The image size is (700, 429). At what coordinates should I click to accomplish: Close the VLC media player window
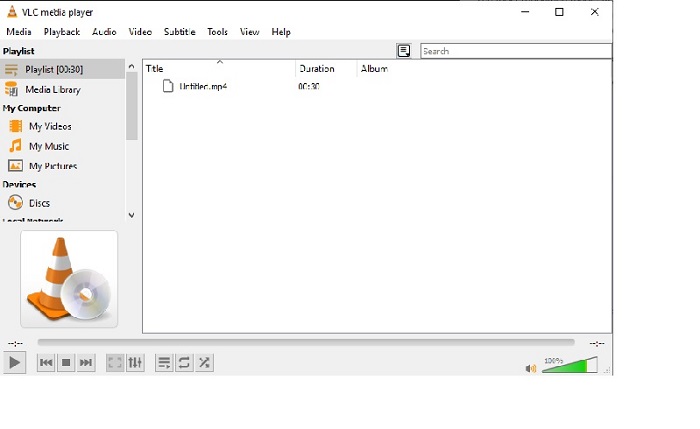pos(594,12)
